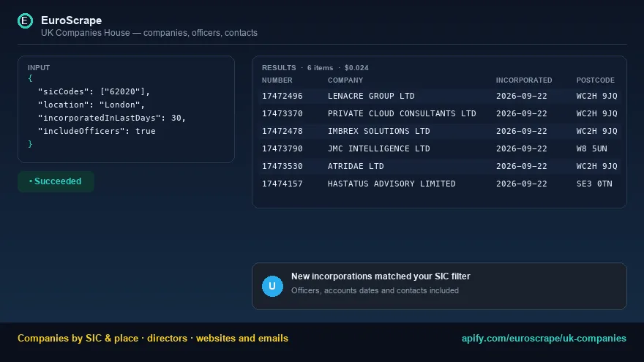Select HASTATUS ADVISORY LIMITED
This screenshot has width=644, height=362.
tap(392, 184)
